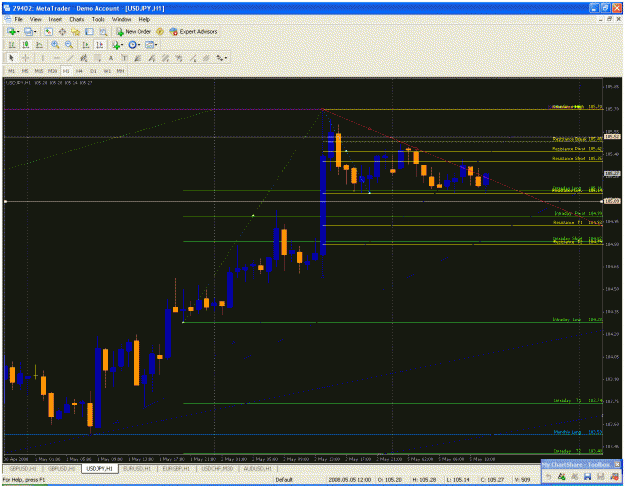Set timeframe to MN monthly

(x=120, y=71)
